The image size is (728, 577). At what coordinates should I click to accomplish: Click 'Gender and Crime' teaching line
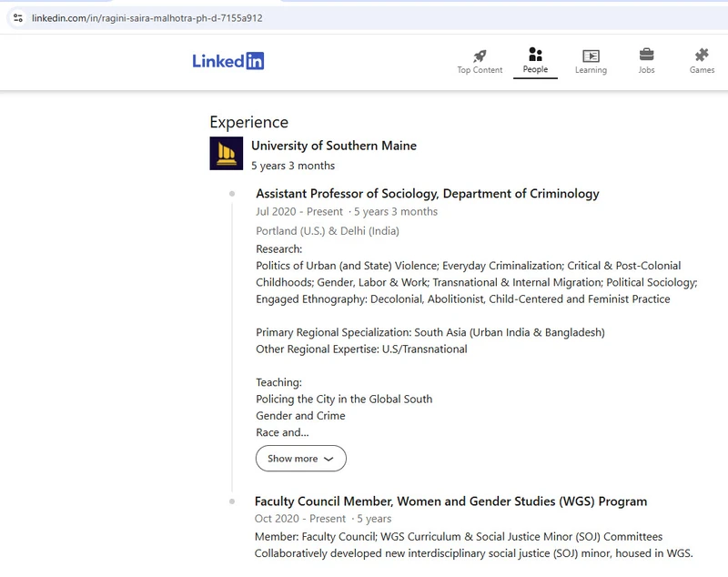pyautogui.click(x=300, y=416)
